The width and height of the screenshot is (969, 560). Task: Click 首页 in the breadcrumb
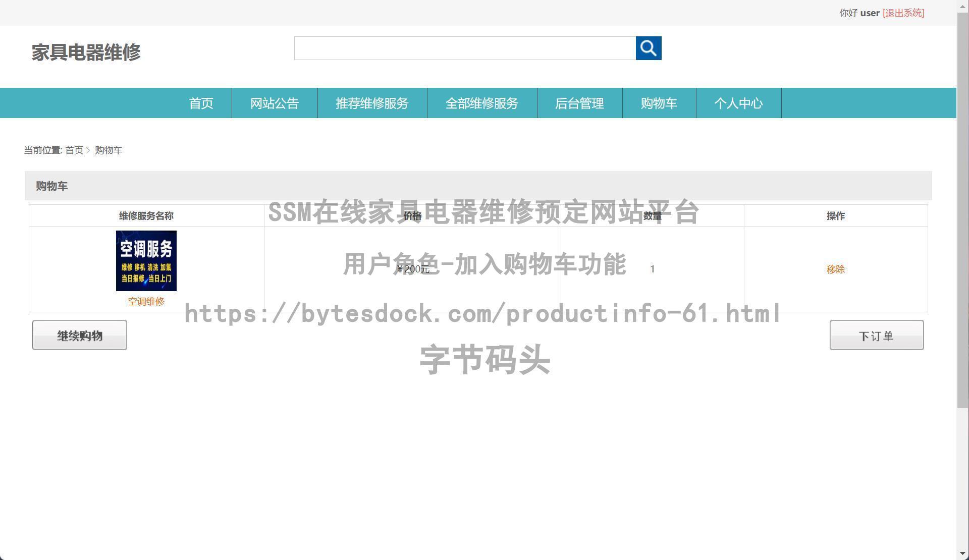(x=74, y=150)
